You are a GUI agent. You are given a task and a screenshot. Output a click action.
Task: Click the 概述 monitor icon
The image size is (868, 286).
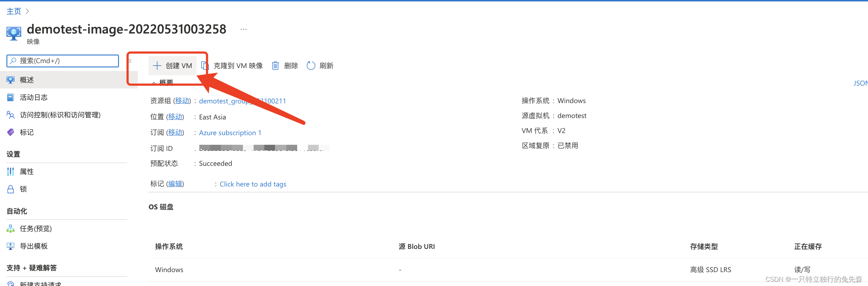[x=11, y=80]
